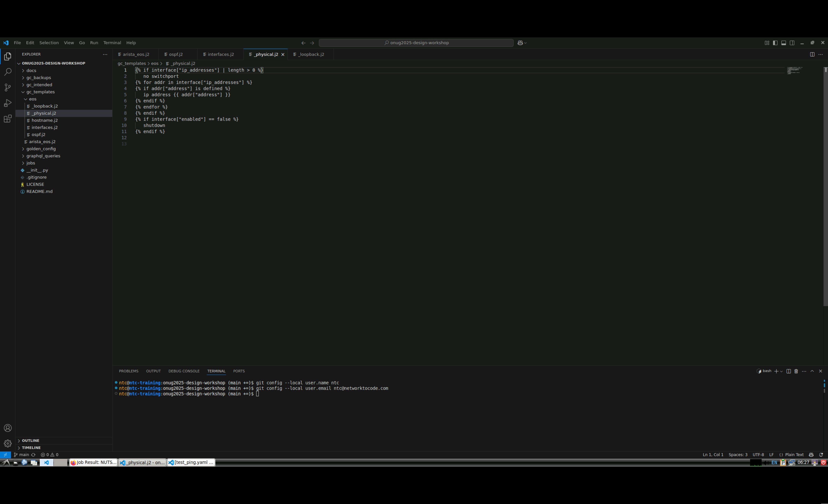The height and width of the screenshot is (504, 828).
Task: Open the Search view in activity bar
Action: (x=8, y=72)
